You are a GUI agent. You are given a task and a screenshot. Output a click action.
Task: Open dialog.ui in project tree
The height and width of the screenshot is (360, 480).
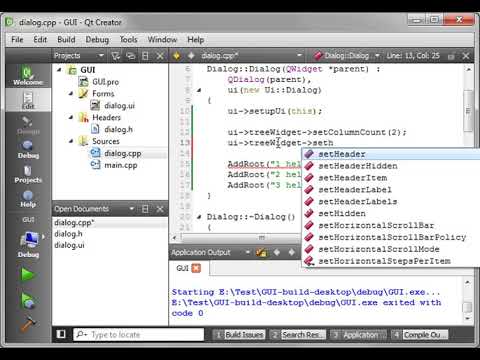tap(119, 106)
